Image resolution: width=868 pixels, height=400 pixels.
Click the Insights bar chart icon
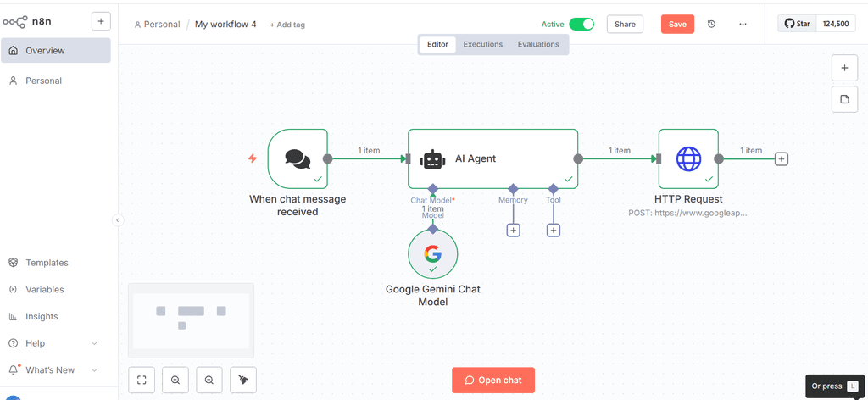14,316
